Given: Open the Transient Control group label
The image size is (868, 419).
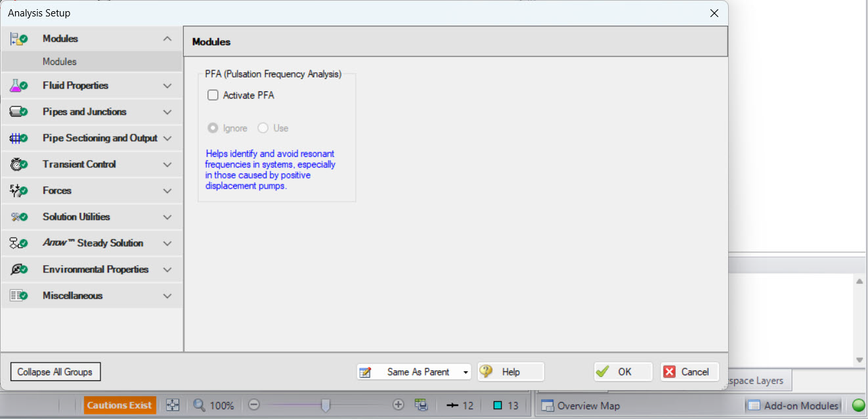Looking at the screenshot, I should 79,164.
